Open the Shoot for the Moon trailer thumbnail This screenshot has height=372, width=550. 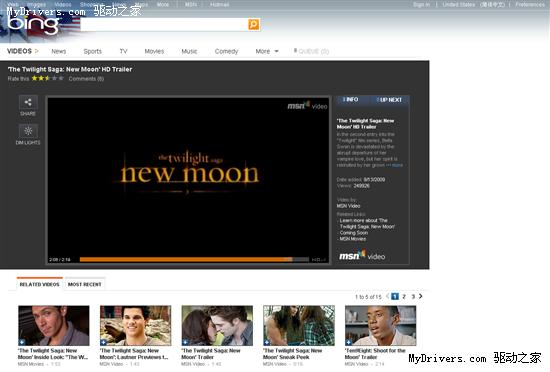point(381,325)
